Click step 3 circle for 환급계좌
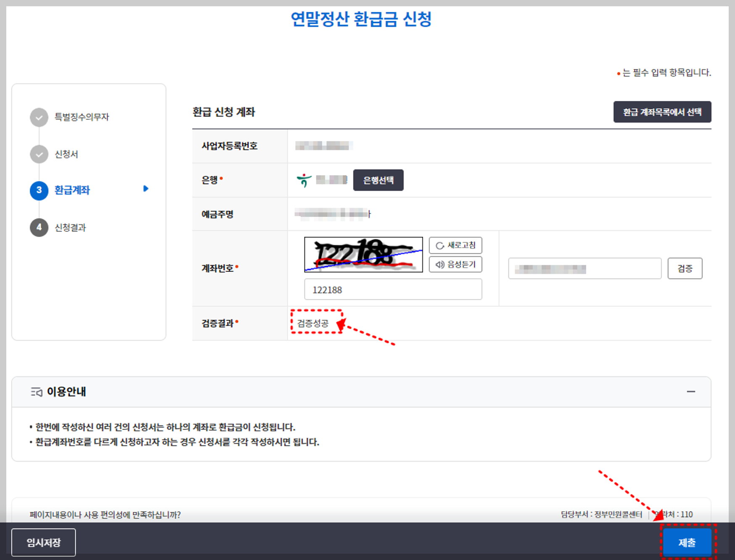 [39, 190]
